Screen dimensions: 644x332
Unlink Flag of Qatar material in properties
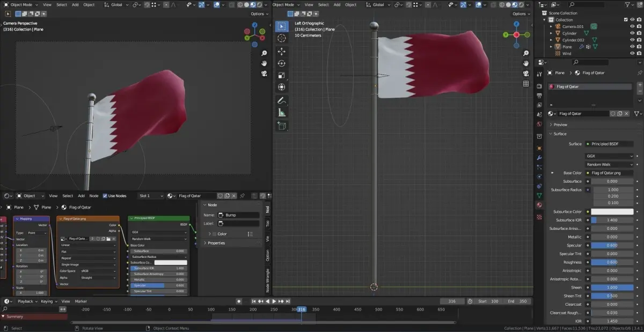click(x=626, y=113)
